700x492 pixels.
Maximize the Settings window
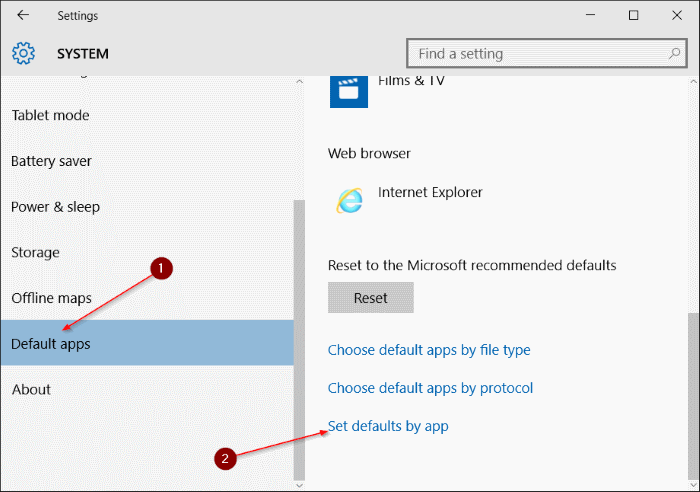[x=633, y=15]
